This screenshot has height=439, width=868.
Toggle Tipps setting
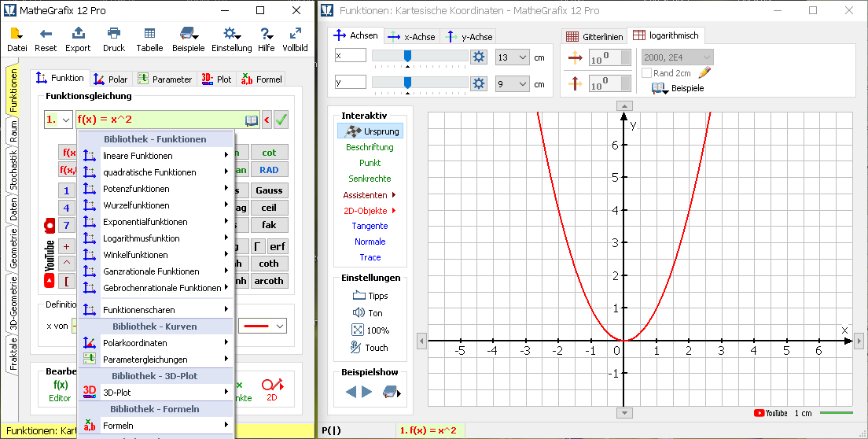pos(370,296)
